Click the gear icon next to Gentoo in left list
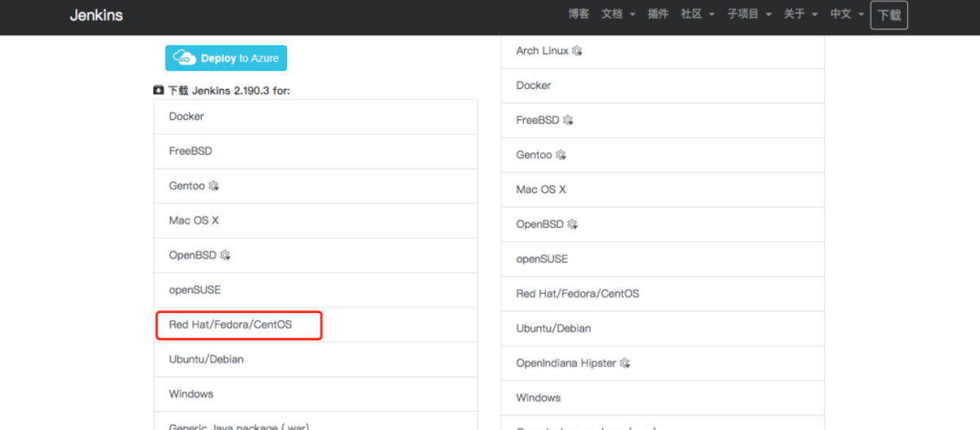Screen dimensions: 980x430 coord(213,186)
